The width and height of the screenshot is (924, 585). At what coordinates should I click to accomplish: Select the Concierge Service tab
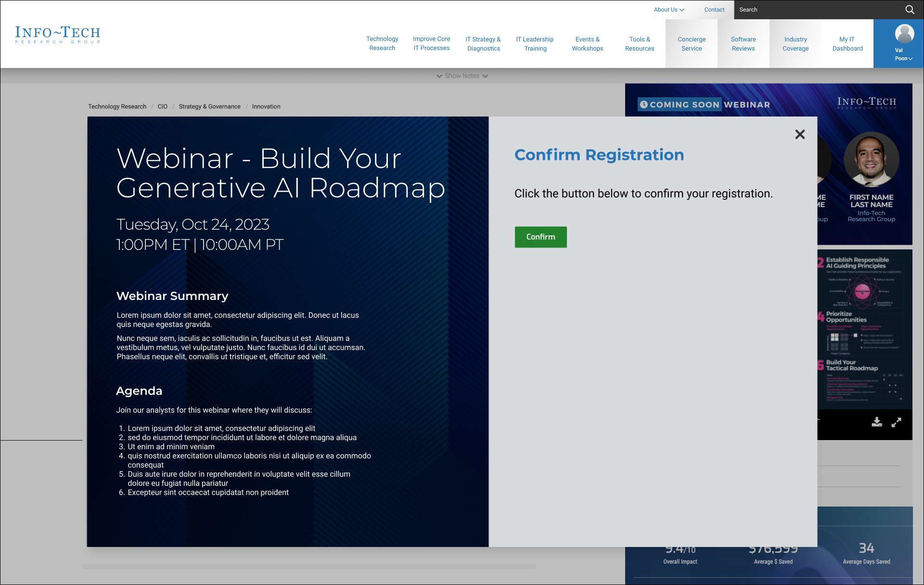(692, 43)
